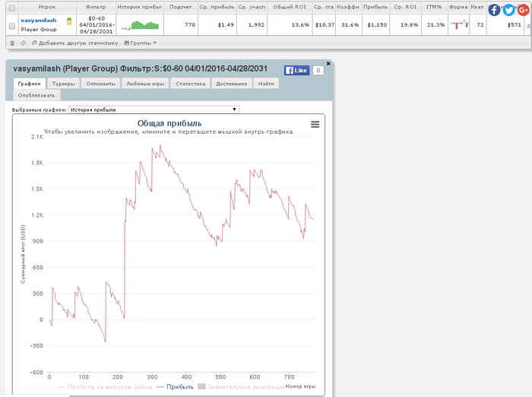The height and width of the screenshot is (397, 532).
Task: Share on Twitter via bird icon
Action: [508, 10]
